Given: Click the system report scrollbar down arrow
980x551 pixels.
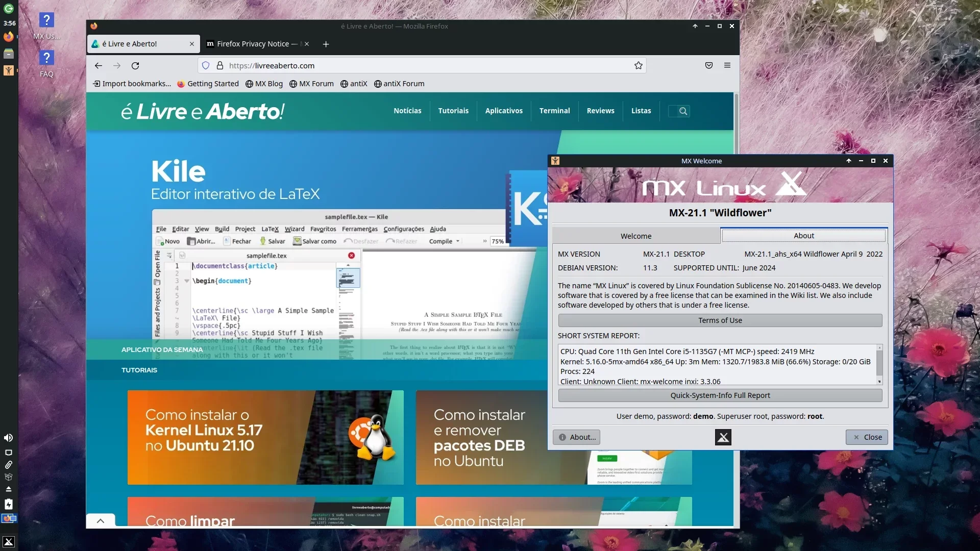Looking at the screenshot, I should click(x=879, y=382).
